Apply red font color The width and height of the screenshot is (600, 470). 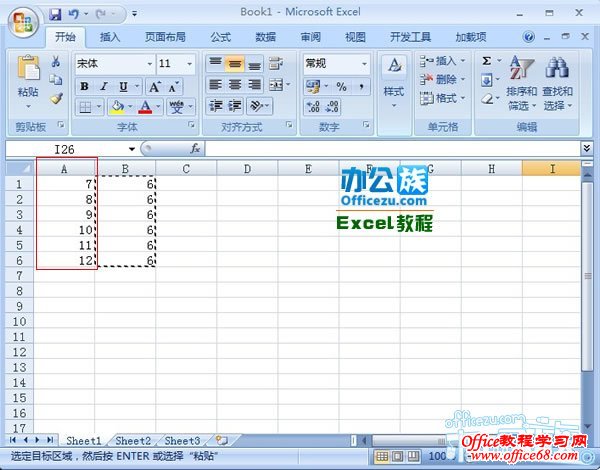point(145,107)
